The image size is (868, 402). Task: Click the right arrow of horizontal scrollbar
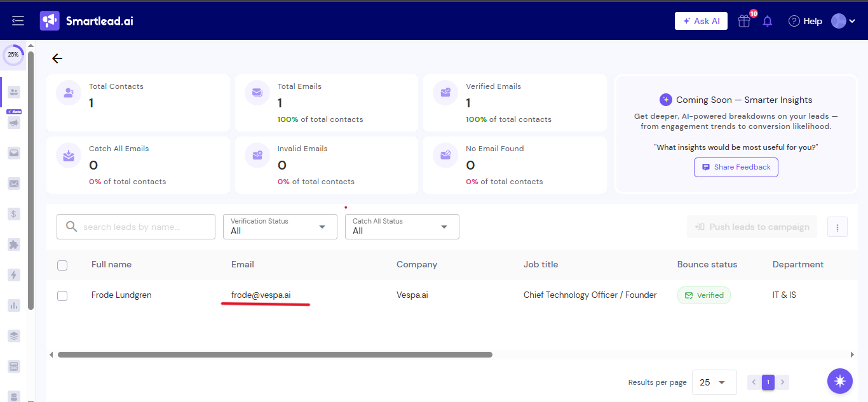[x=852, y=354]
